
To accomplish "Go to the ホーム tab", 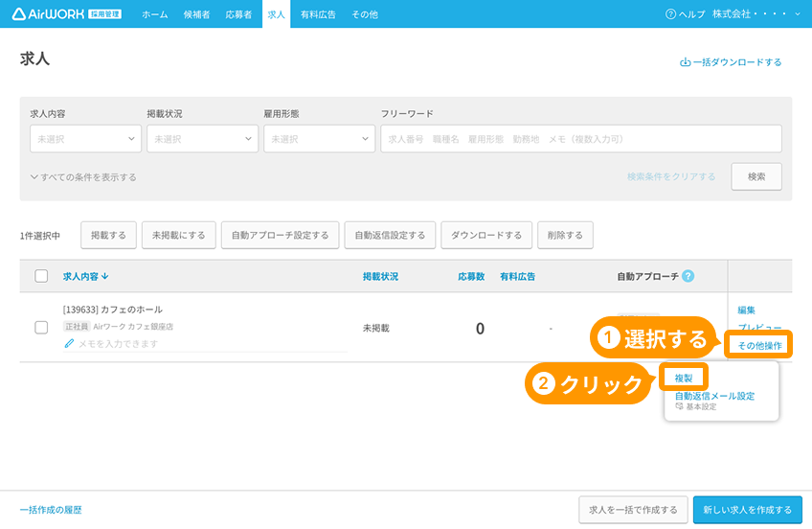I will pos(155,14).
